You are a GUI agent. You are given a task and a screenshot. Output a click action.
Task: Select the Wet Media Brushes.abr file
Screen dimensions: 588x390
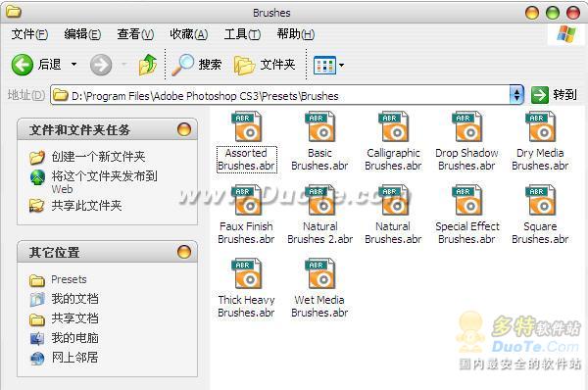point(319,288)
